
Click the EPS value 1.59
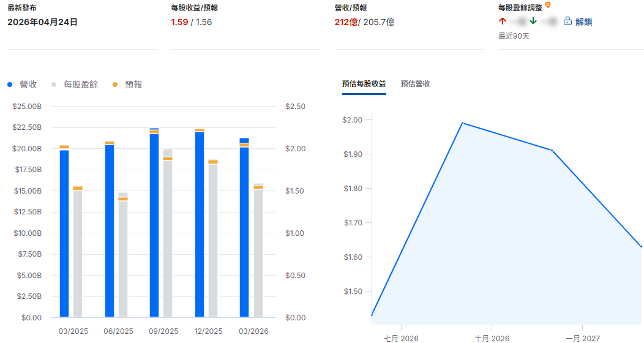[x=179, y=22]
